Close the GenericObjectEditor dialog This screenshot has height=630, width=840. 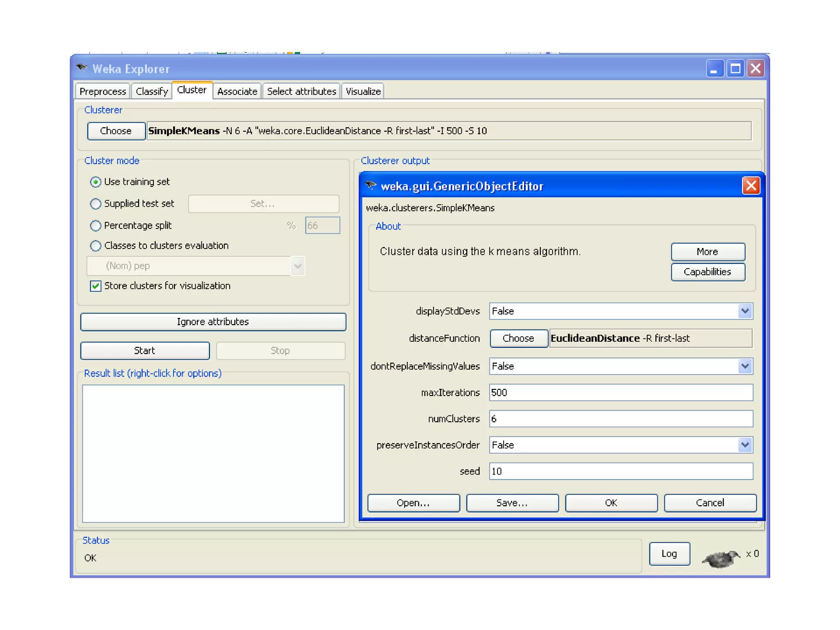(x=751, y=186)
